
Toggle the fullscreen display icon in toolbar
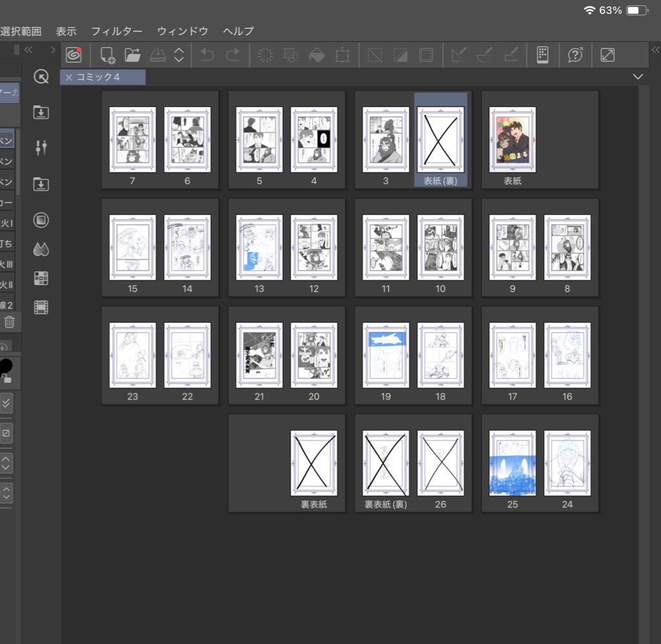click(607, 56)
